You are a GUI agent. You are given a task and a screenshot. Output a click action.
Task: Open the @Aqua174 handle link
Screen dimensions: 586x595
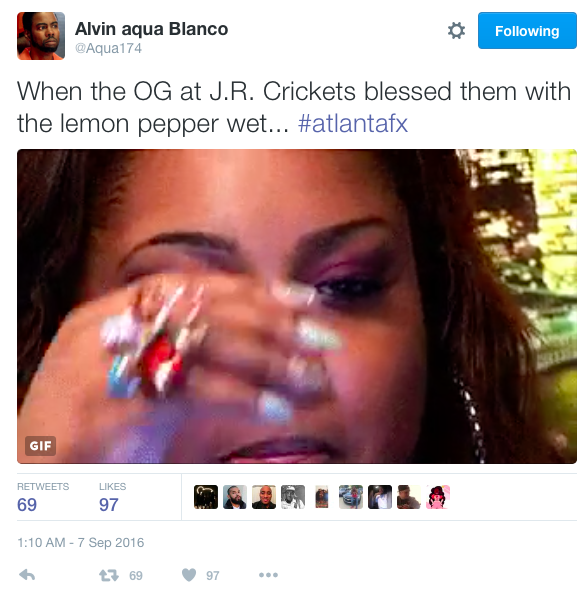coord(108,48)
